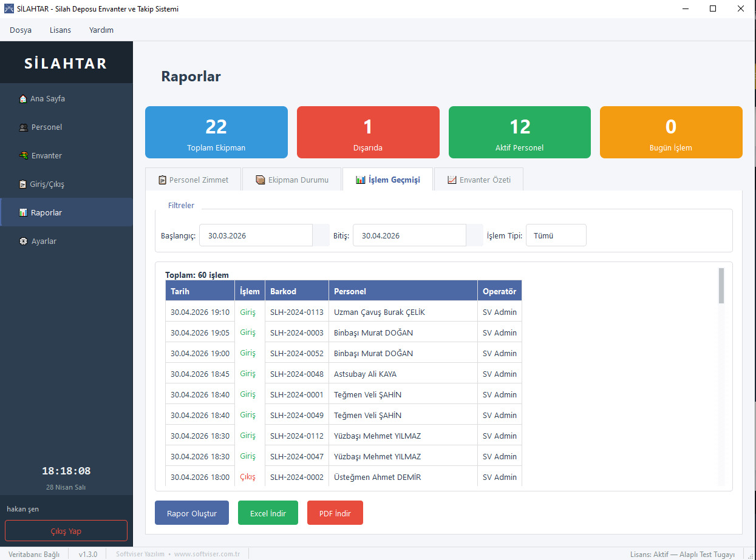This screenshot has height=560, width=756.
Task: Click the Dışarıda red summary card
Action: coord(368,132)
